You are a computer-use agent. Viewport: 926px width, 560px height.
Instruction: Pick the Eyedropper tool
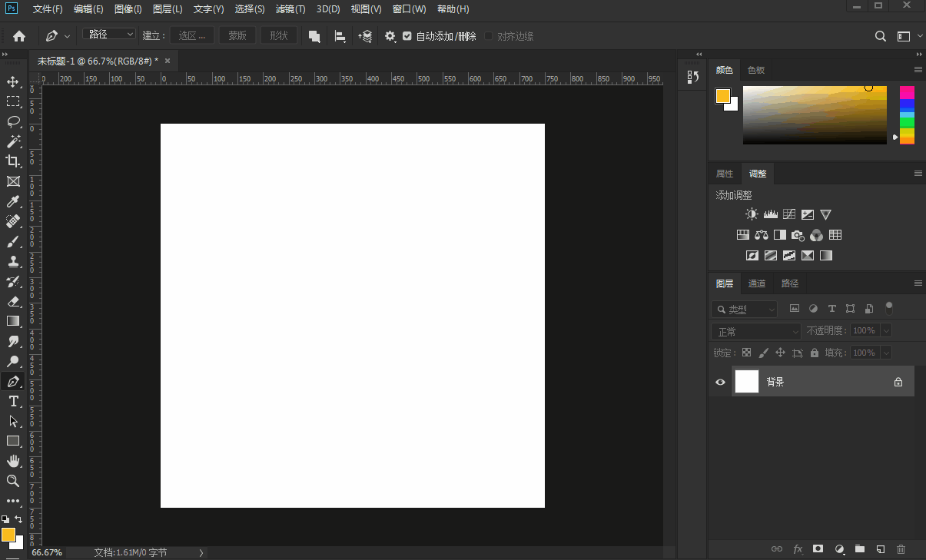tap(13, 201)
